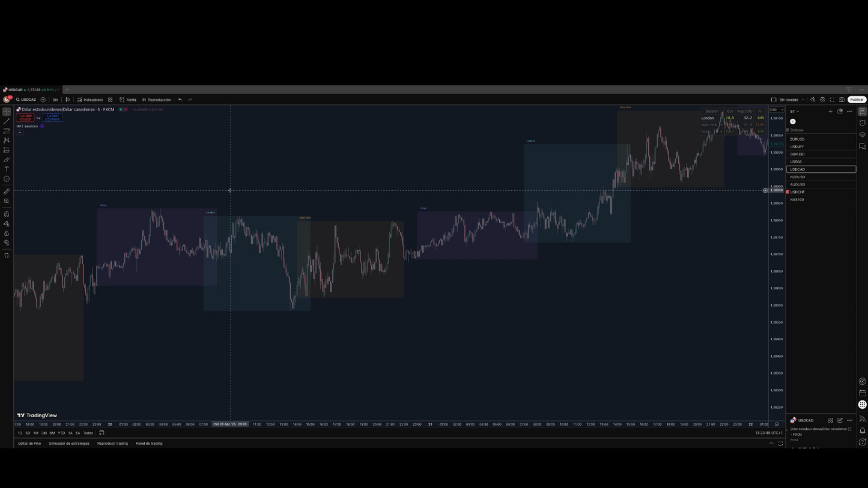Open the calendar panel on right sidebar
The height and width of the screenshot is (488, 868).
tap(863, 394)
